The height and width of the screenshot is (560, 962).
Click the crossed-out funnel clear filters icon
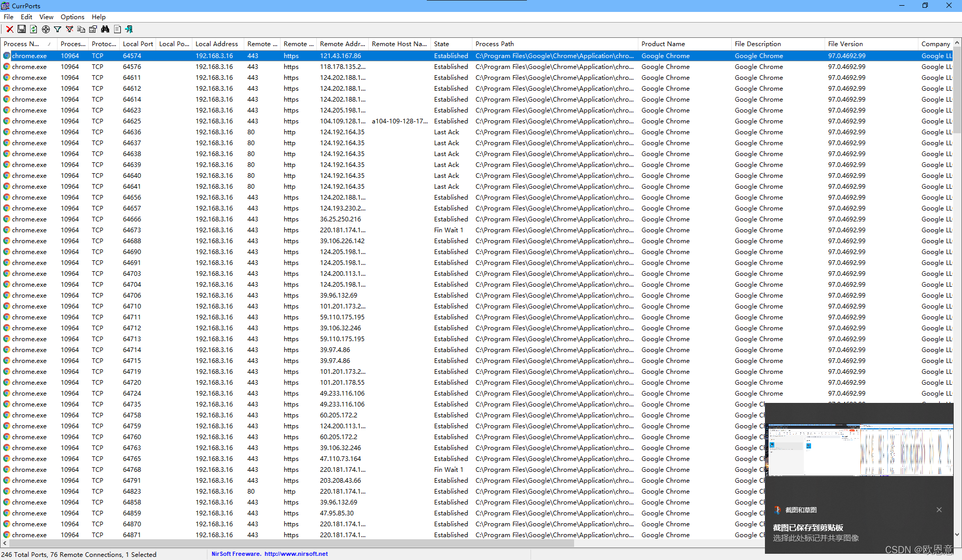(x=69, y=29)
